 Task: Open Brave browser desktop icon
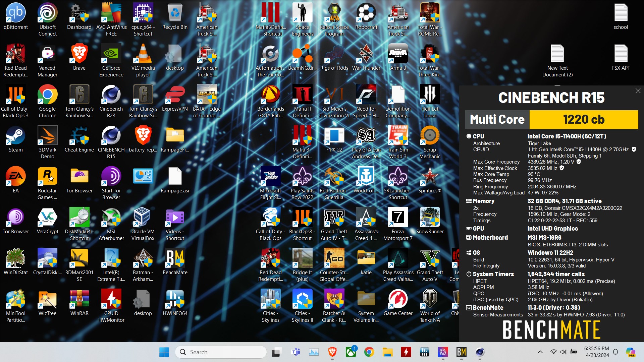(79, 58)
